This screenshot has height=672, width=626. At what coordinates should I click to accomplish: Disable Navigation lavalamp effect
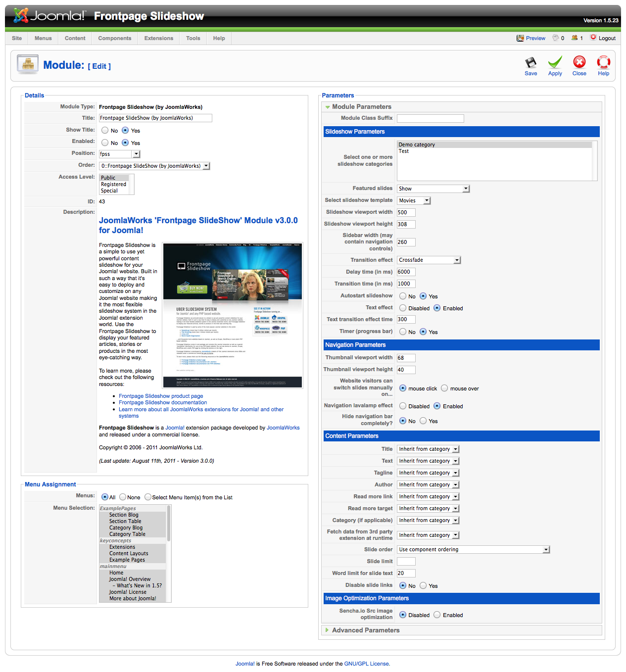click(403, 406)
